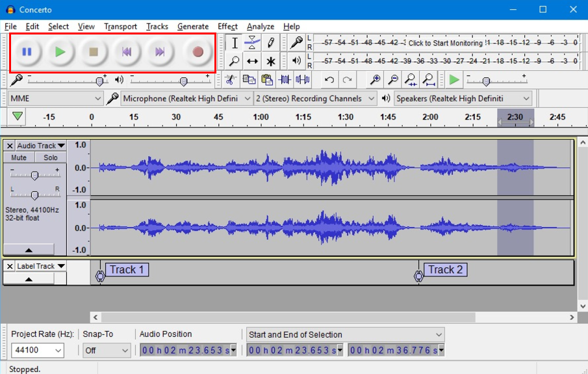Click the Track 1 label

pyautogui.click(x=127, y=270)
